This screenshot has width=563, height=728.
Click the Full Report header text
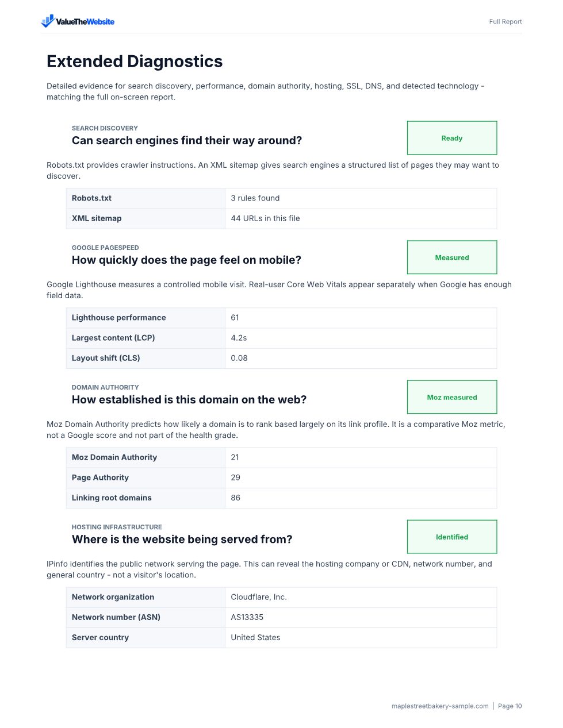(x=505, y=22)
